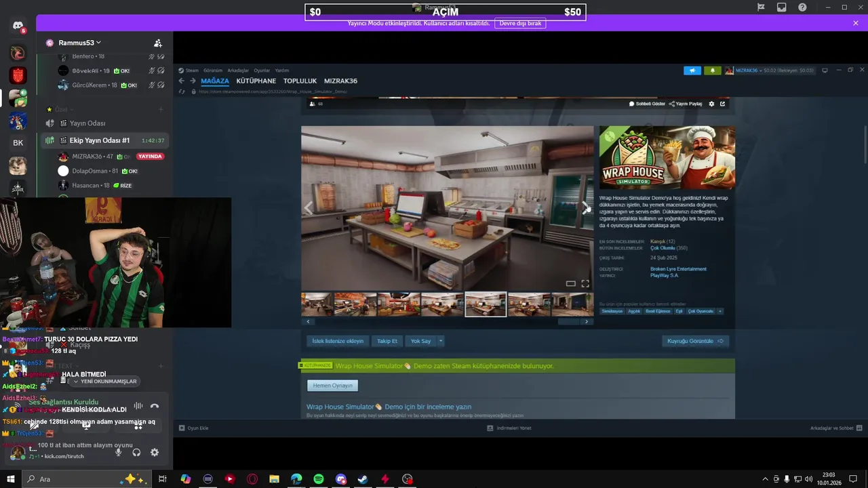
Task: Click Windows taskbar search box Ara
Action: (88, 479)
